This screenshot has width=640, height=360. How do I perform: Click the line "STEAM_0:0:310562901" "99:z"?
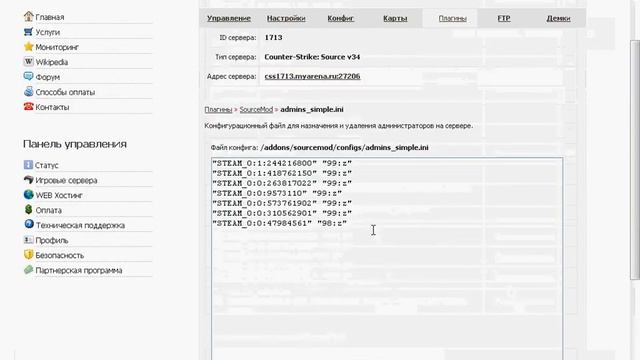[282, 213]
